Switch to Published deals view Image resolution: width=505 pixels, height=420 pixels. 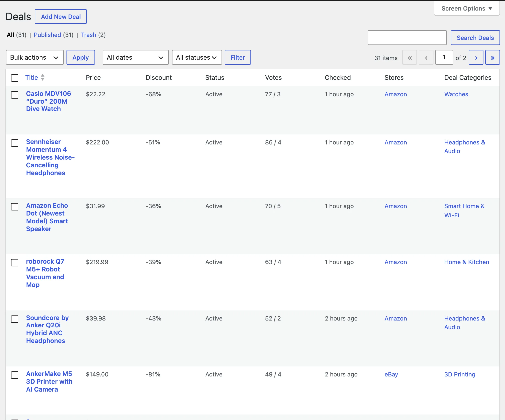[x=47, y=35]
